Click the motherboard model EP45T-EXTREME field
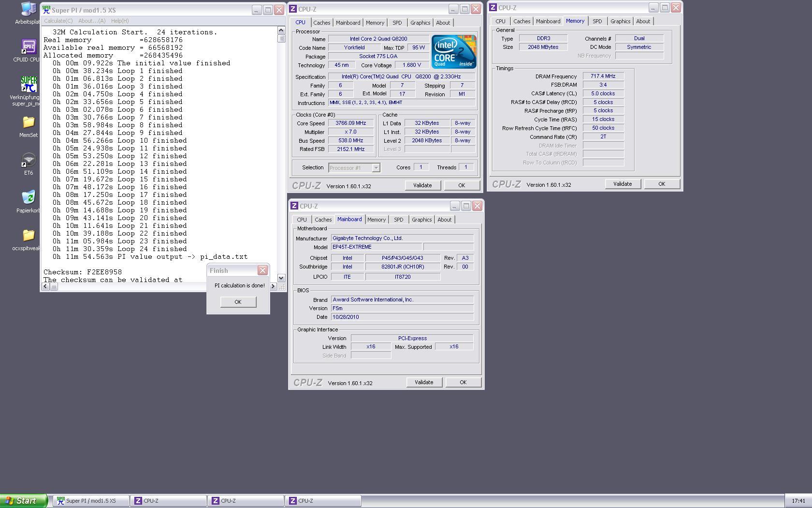Image resolution: width=812 pixels, height=508 pixels. [376, 247]
